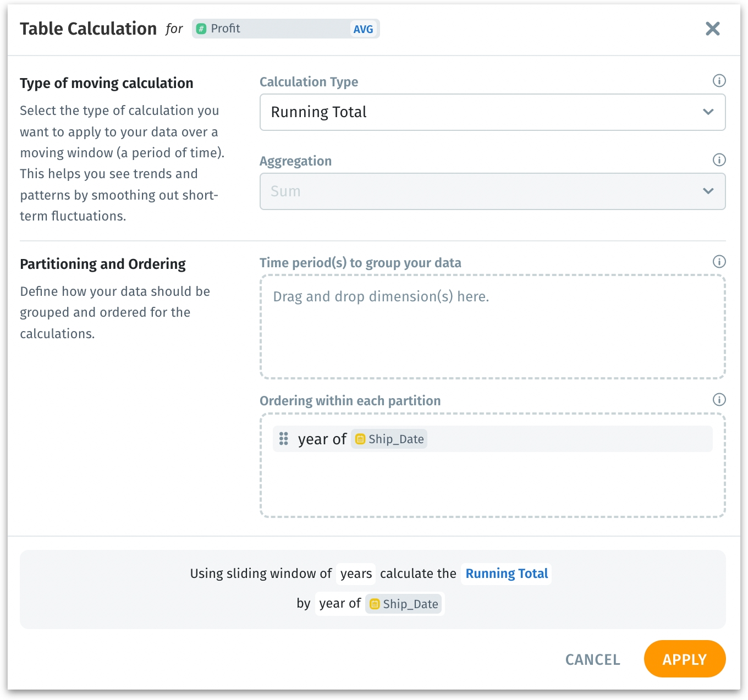This screenshot has height=700, width=748.
Task: Click the Ship_Date pill in the summary
Action: (404, 604)
